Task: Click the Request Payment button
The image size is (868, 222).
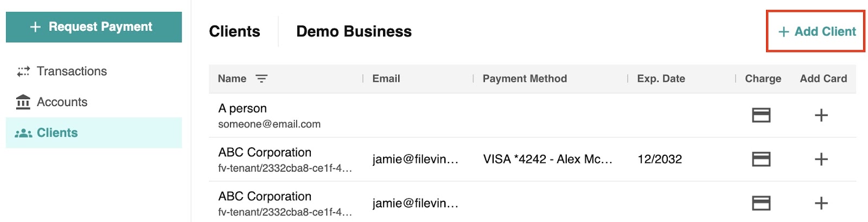Action: click(94, 27)
